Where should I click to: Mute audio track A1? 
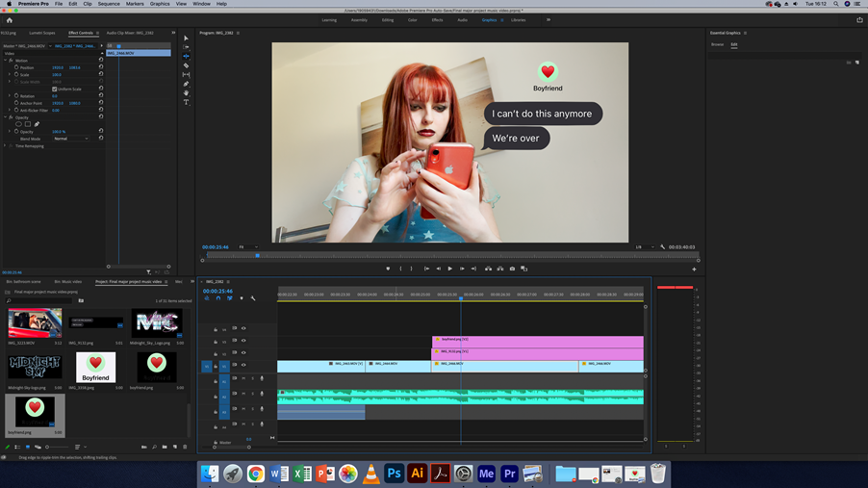pyautogui.click(x=243, y=378)
